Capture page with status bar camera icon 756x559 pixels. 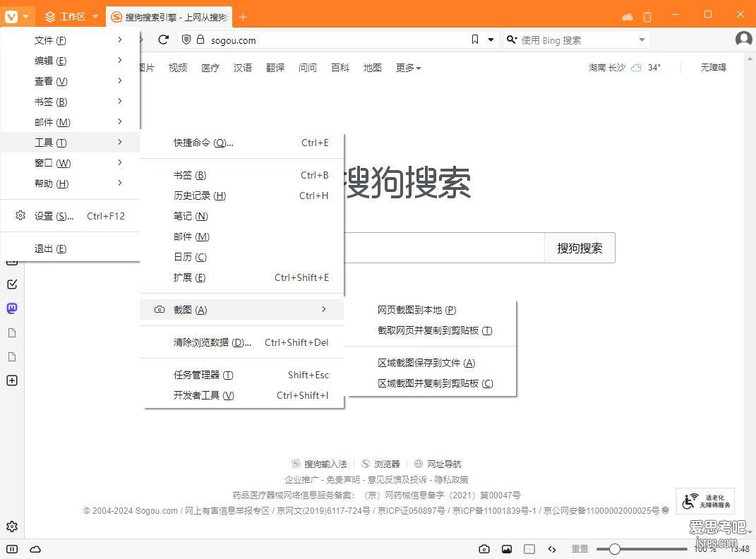[484, 549]
